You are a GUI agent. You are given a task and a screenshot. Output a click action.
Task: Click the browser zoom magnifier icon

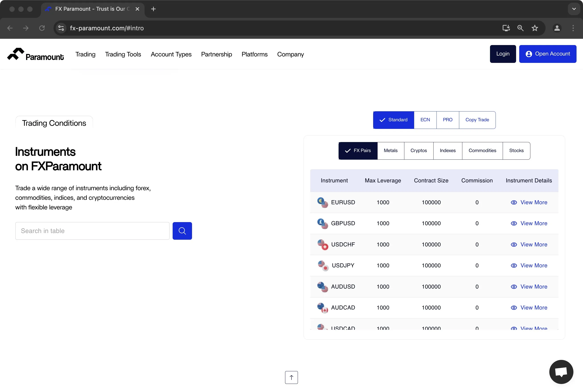[521, 28]
